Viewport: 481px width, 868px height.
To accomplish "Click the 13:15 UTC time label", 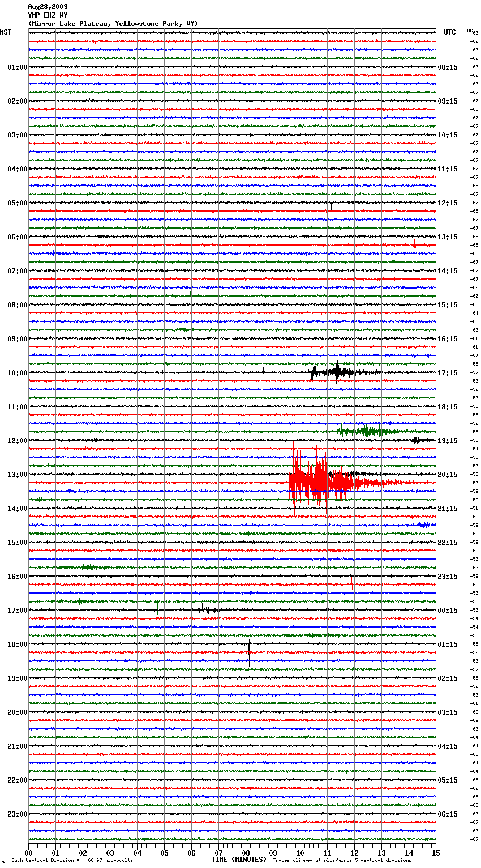I will click(448, 237).
